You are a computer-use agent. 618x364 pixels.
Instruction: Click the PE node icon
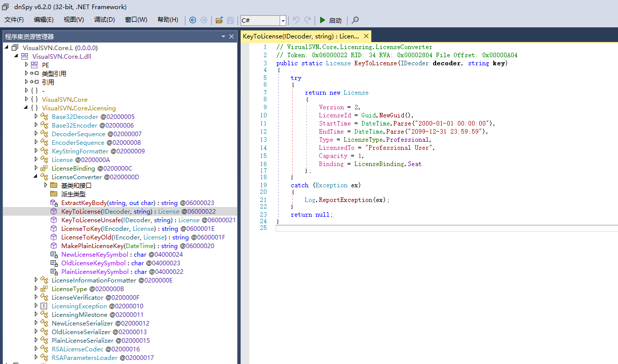[34, 65]
